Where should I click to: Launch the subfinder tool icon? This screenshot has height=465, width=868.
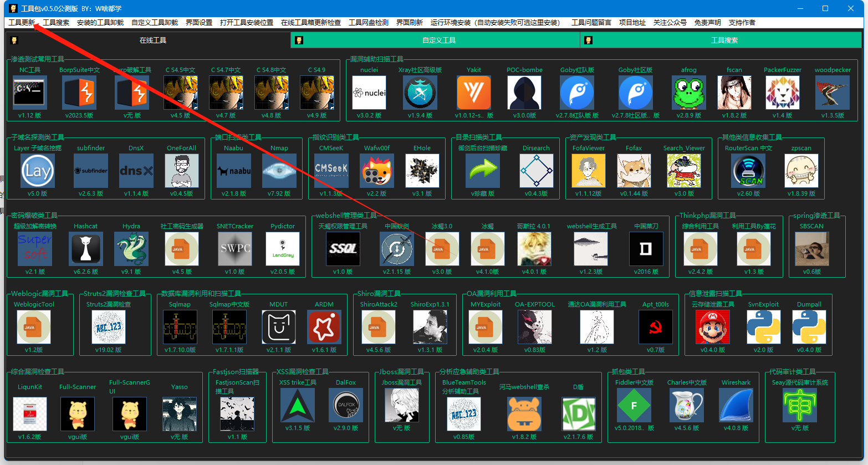pyautogui.click(x=91, y=171)
